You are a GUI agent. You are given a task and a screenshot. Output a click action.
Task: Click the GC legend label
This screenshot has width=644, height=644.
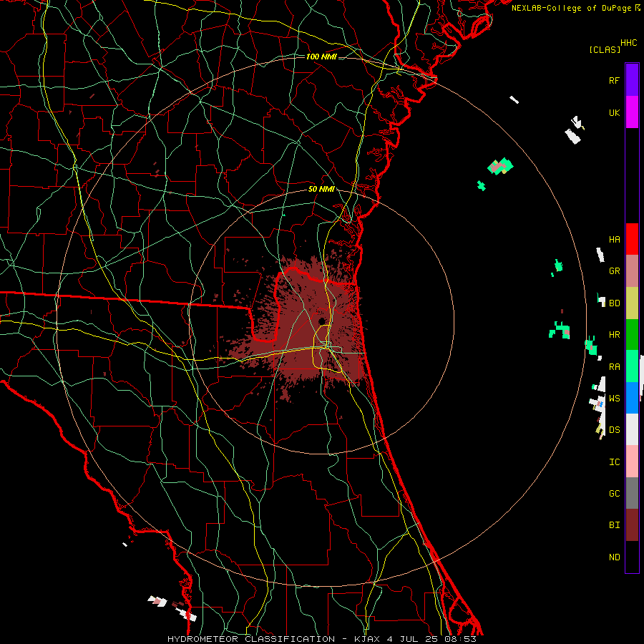pos(615,493)
